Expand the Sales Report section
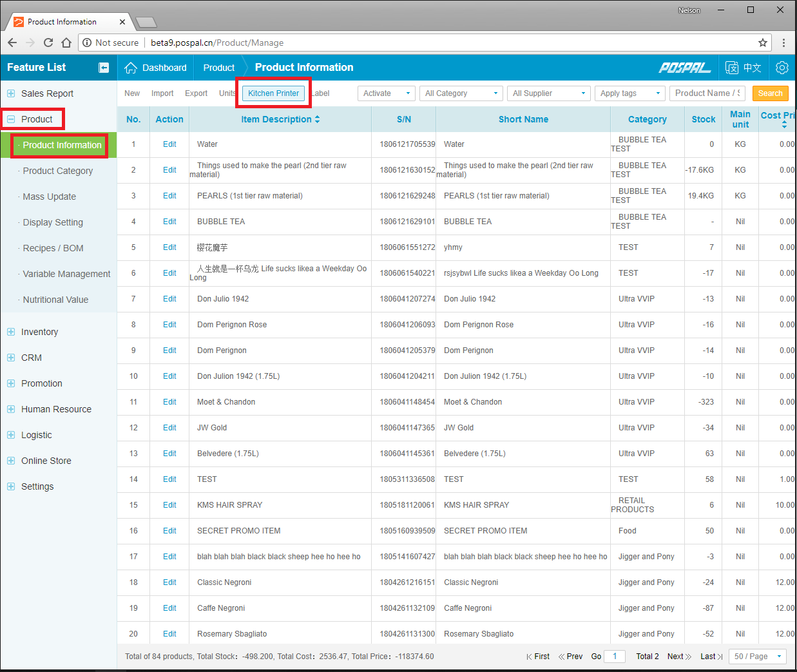Image resolution: width=797 pixels, height=672 pixels. (11, 93)
